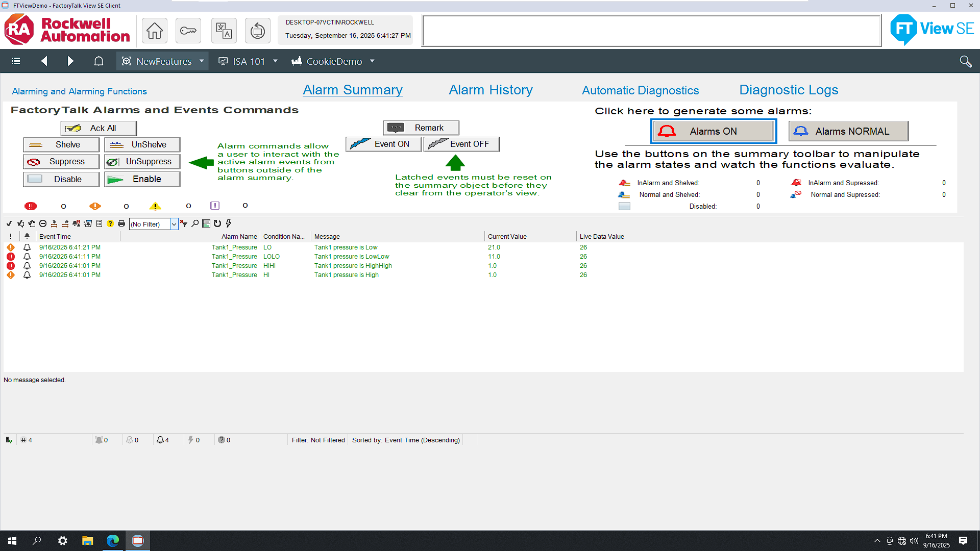The height and width of the screenshot is (551, 980).
Task: Click the disable alarm circle icon in toolbar
Action: pos(43,223)
